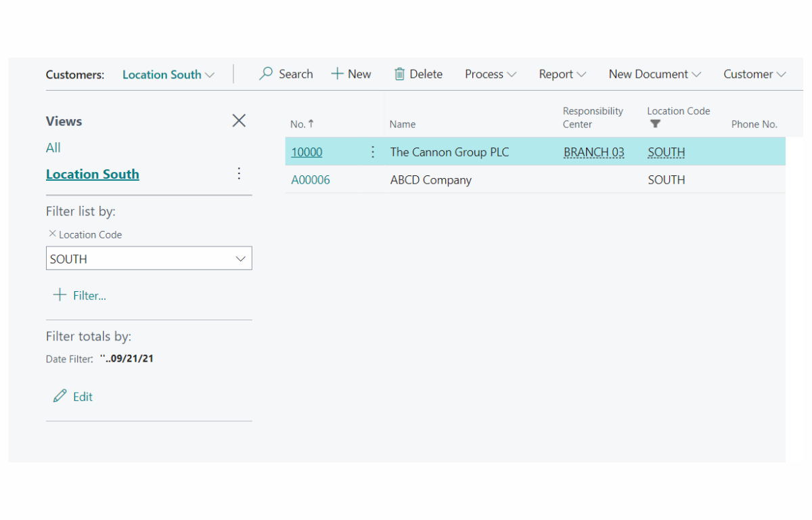This screenshot has width=812, height=520.
Task: Open the SOUTH location code combo box
Action: 240,258
